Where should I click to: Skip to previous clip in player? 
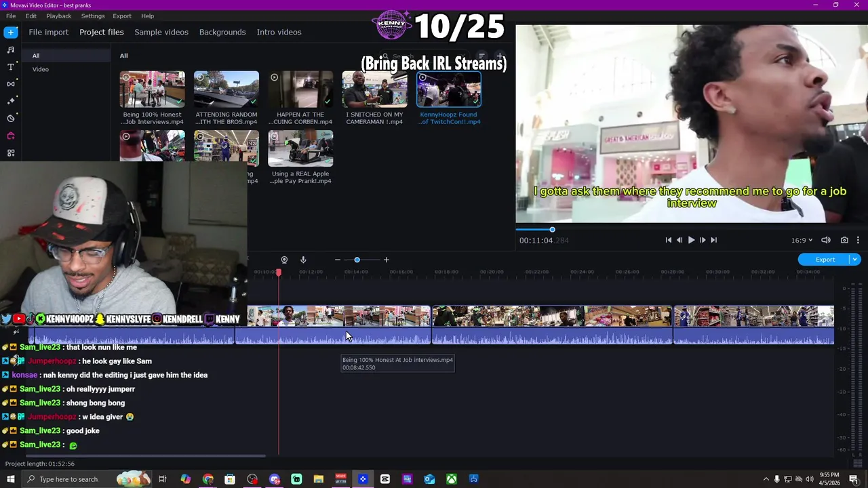pyautogui.click(x=668, y=240)
